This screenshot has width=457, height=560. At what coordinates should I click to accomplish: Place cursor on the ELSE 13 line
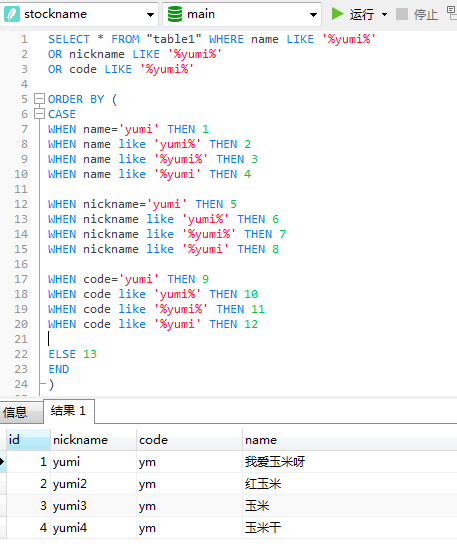pyautogui.click(x=72, y=354)
